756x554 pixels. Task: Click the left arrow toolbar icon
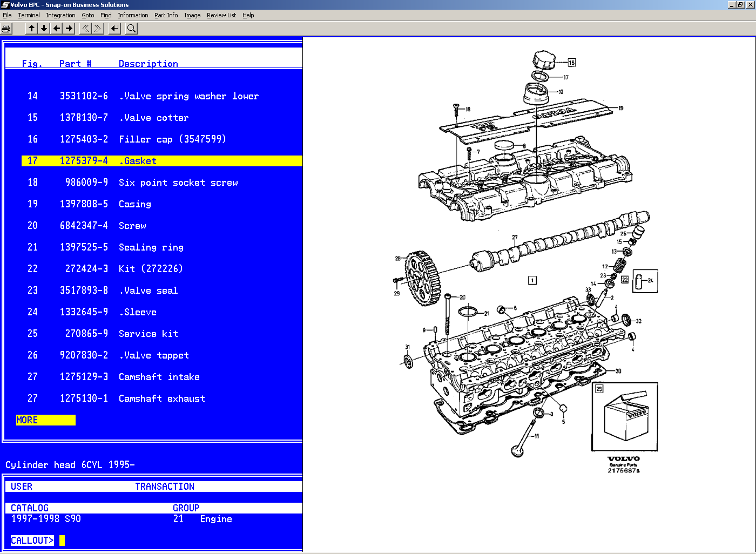[x=57, y=28]
